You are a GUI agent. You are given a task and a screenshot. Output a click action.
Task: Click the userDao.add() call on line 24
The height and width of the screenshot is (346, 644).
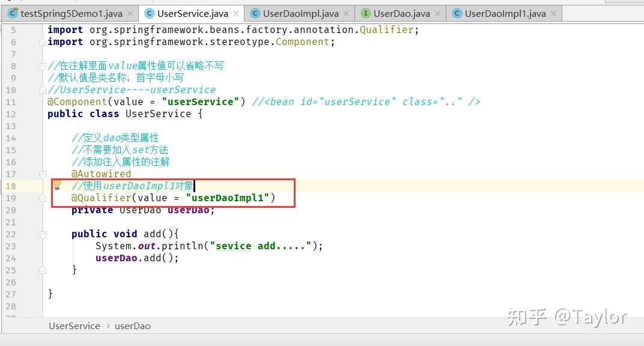pos(137,258)
